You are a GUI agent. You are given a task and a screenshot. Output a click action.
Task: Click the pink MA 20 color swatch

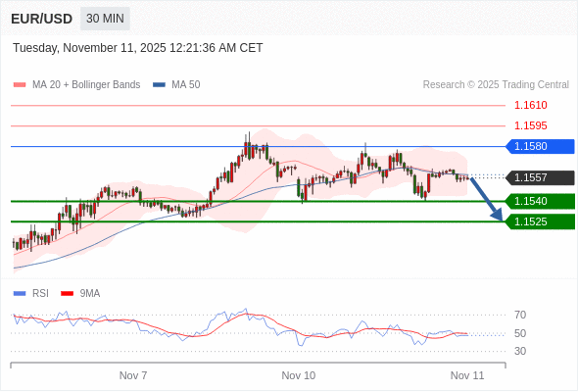[x=20, y=85]
